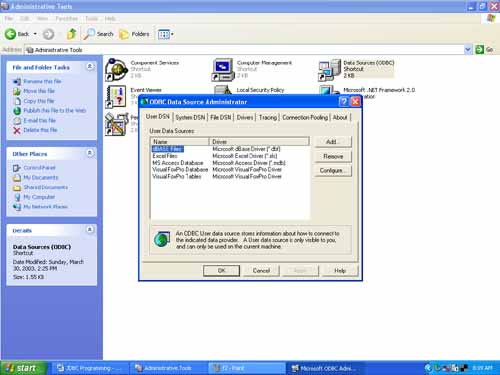Collapse the File and Folder Tasks panel
Viewport: 500px width, 375px height.
[90, 66]
